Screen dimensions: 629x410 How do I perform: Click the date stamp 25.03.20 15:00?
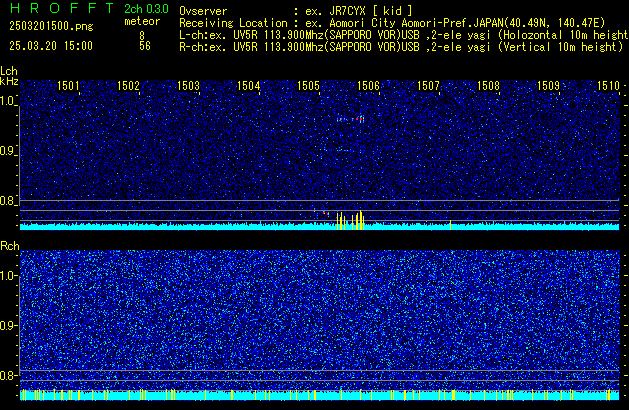pos(51,46)
